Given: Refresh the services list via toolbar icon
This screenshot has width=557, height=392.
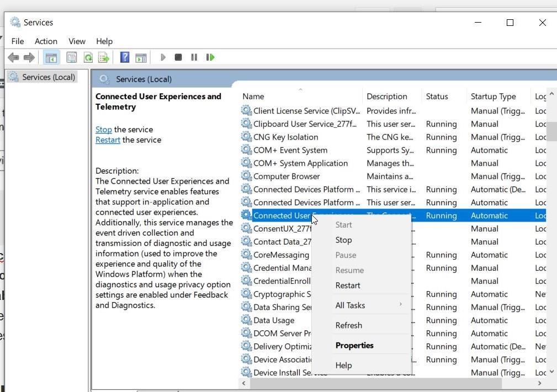Looking at the screenshot, I should [88, 57].
